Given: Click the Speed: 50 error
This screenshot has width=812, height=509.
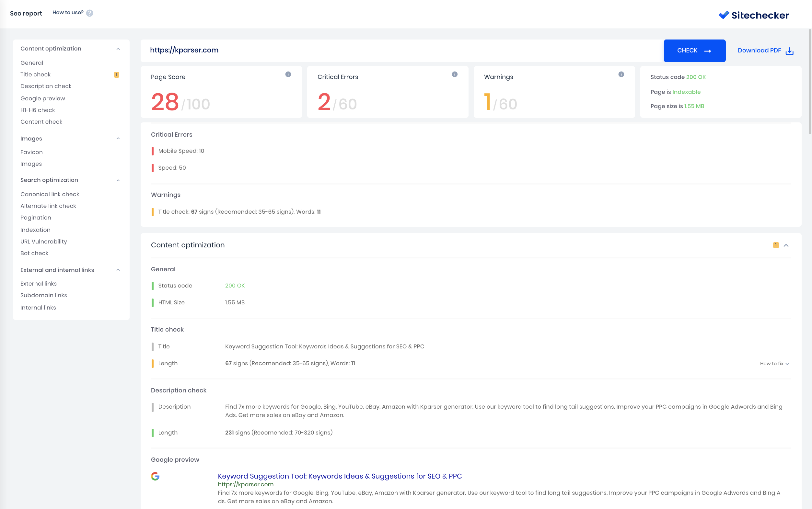Looking at the screenshot, I should click(x=172, y=168).
